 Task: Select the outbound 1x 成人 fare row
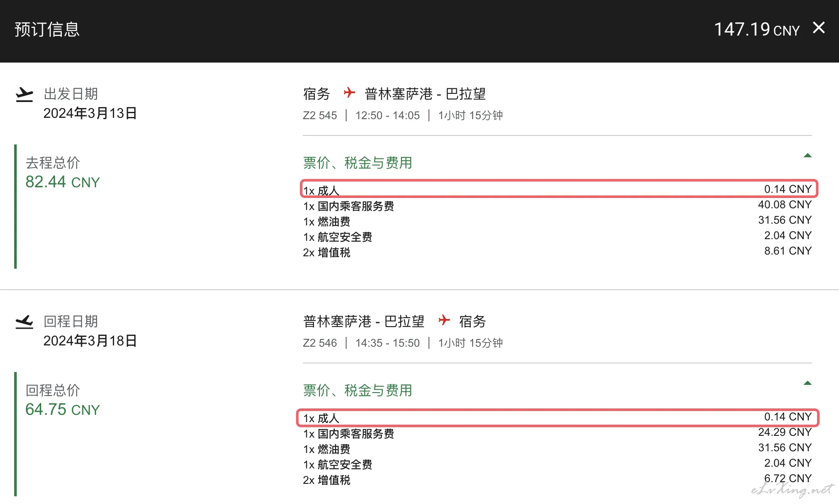559,189
